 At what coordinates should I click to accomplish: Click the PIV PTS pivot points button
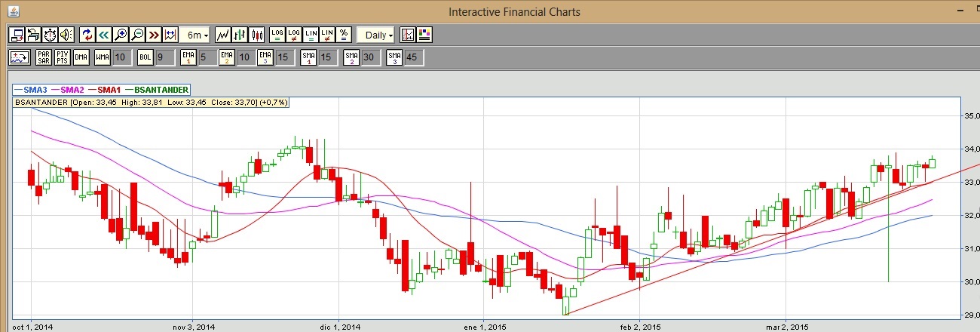[63, 57]
